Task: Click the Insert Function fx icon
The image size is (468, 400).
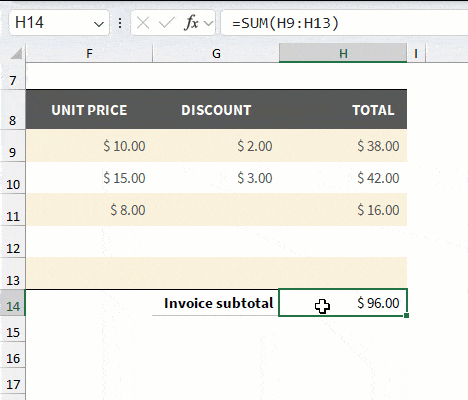Action: coord(191,23)
